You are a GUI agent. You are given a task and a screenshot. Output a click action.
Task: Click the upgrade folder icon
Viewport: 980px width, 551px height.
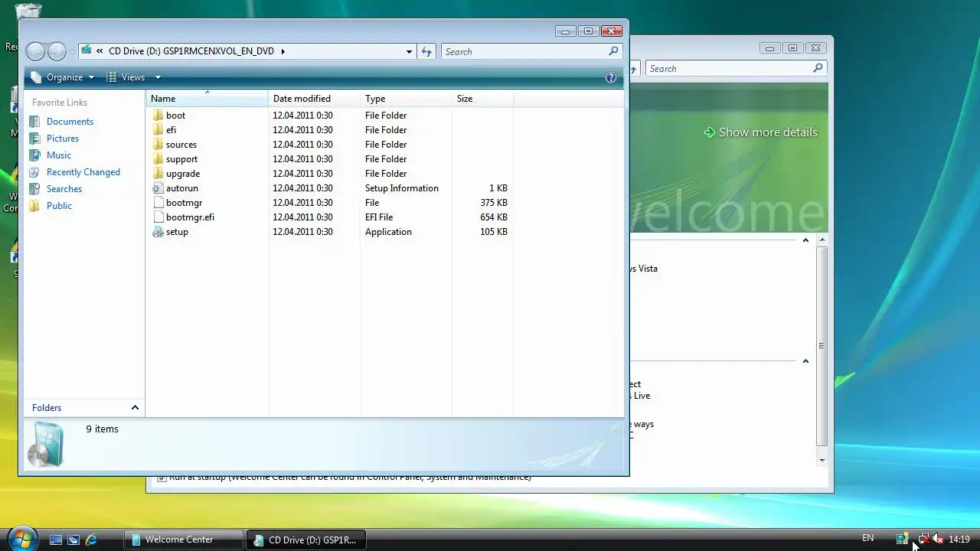(x=158, y=174)
